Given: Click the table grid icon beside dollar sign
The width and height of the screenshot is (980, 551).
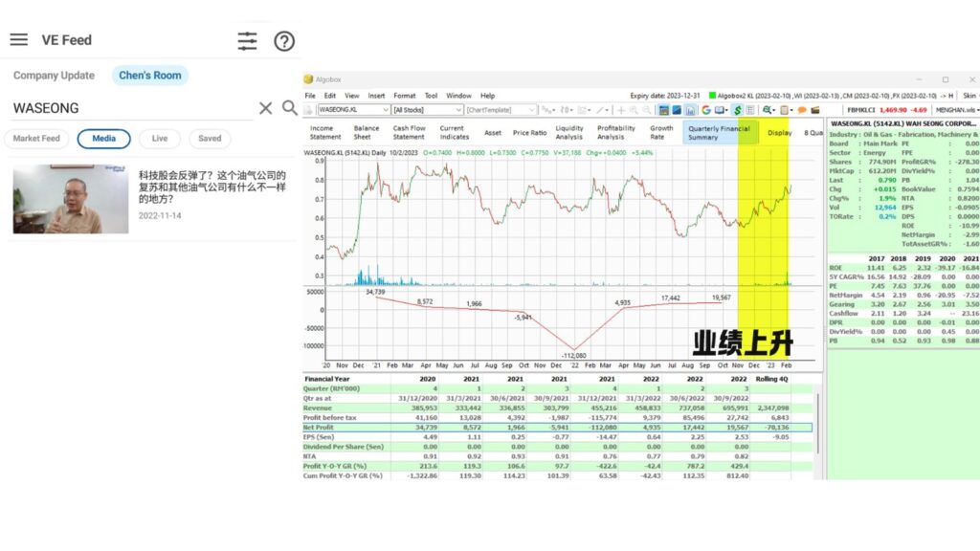Looking at the screenshot, I should coord(750,110).
